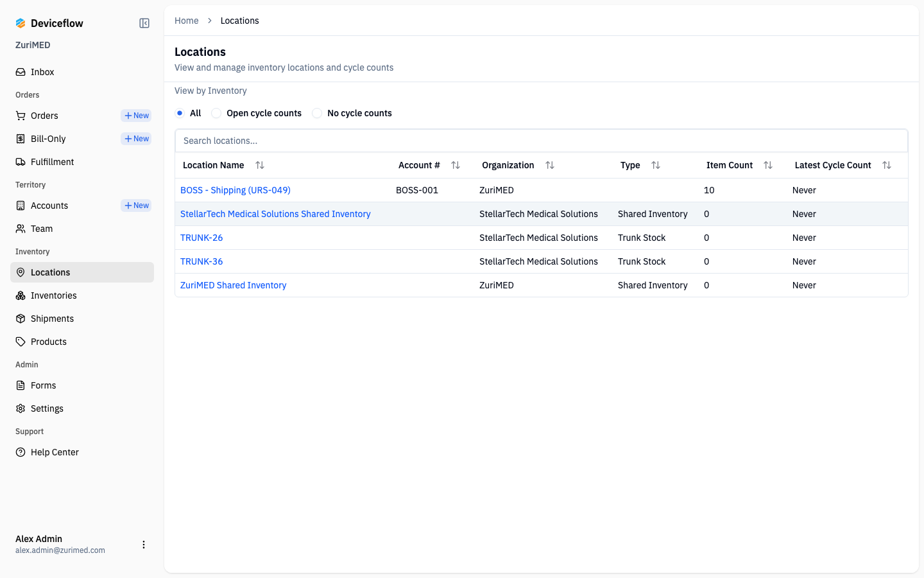Open Settings under Admin
This screenshot has height=578, width=924.
(x=82, y=408)
